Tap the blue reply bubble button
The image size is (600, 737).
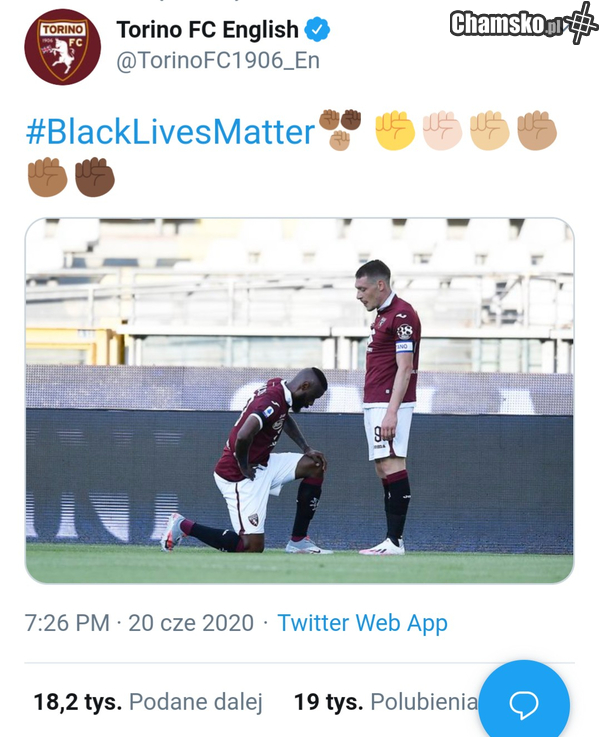(524, 704)
